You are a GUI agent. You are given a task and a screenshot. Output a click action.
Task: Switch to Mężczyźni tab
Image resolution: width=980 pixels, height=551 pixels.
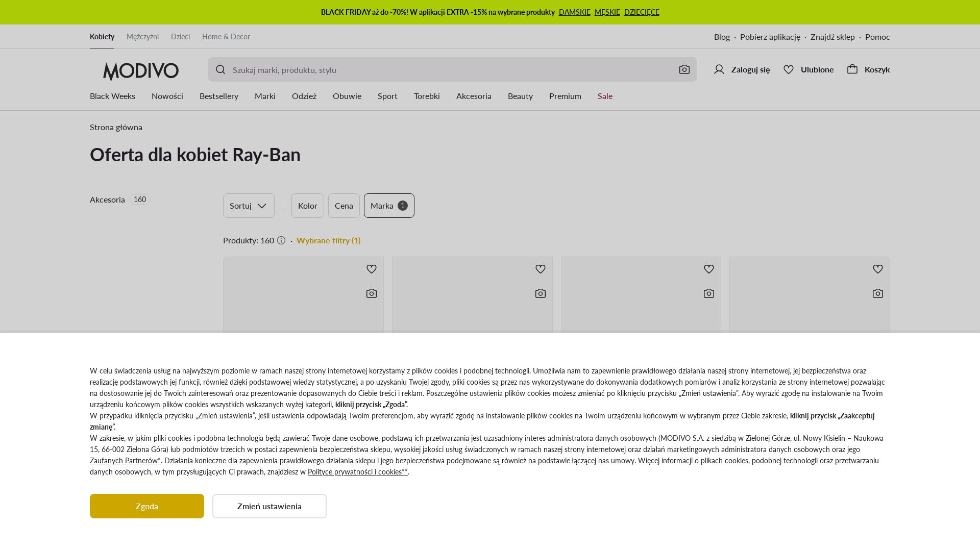[x=142, y=37]
